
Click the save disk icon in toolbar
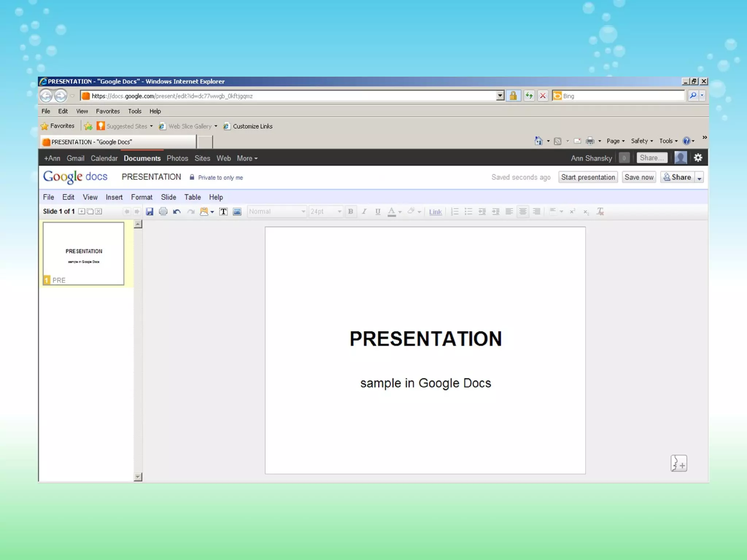point(150,211)
